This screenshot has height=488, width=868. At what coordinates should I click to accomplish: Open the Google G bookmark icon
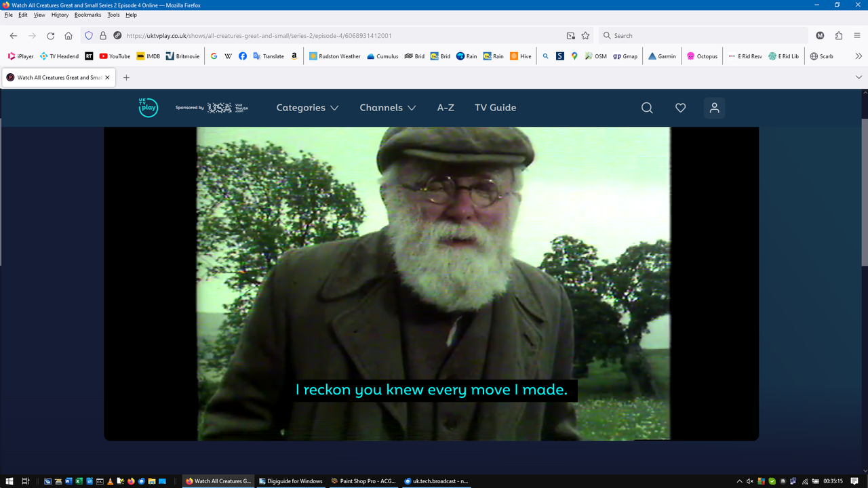214,56
